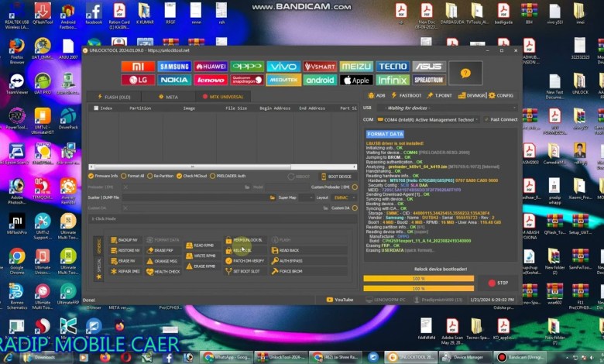Check the Index header checkbox
Screen dimensions: 604x364
[x=96, y=108]
